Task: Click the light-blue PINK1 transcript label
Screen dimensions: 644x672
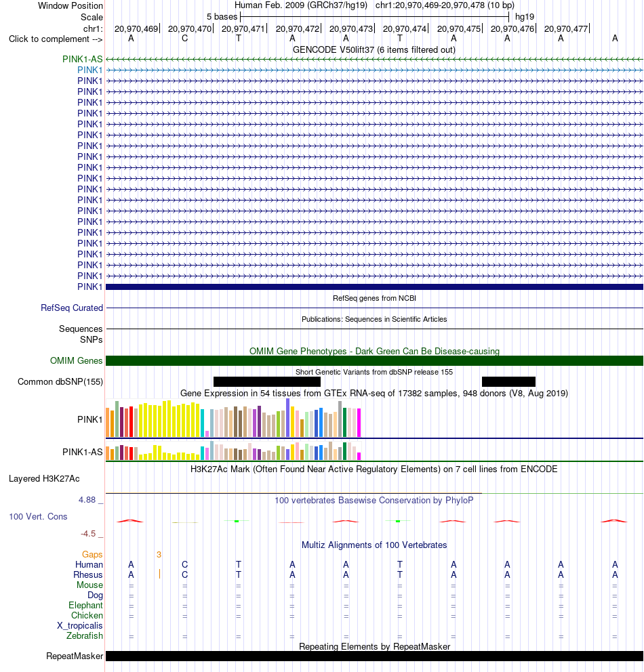Action: tap(89, 70)
